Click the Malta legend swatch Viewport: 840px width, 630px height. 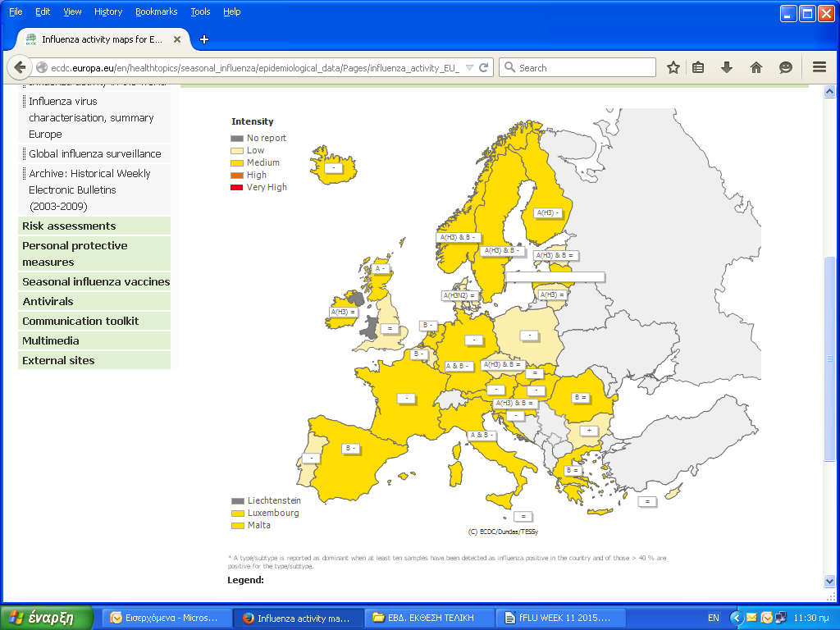(x=238, y=526)
